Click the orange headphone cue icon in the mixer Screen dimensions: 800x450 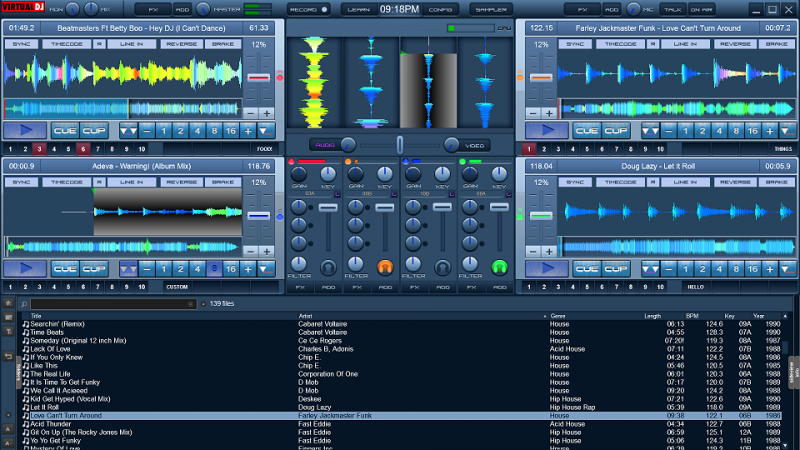[384, 267]
